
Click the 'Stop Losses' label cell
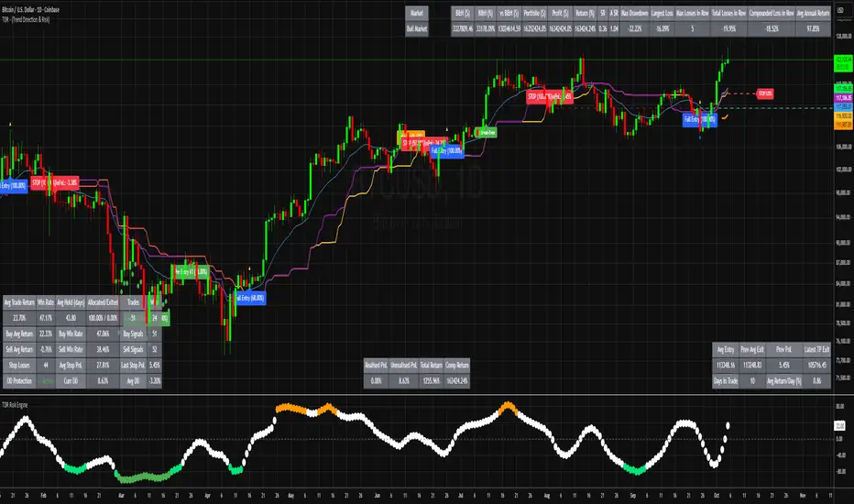(19, 366)
